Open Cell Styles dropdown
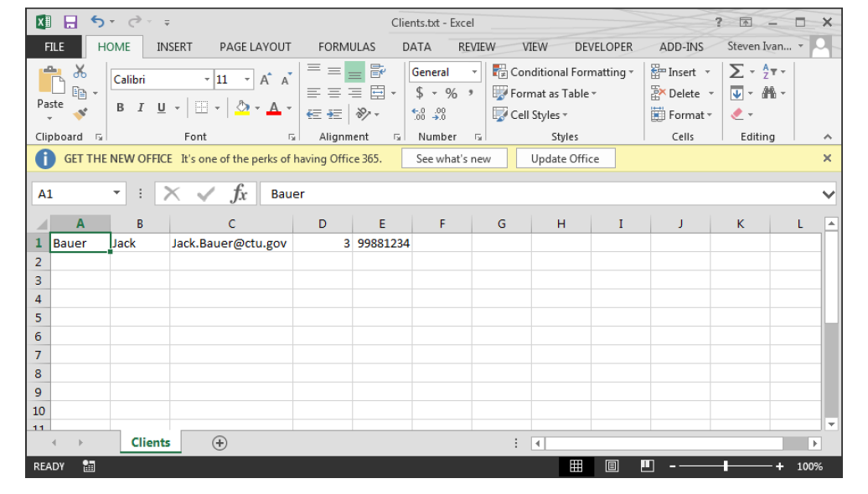This screenshot has width=868, height=494. [530, 115]
